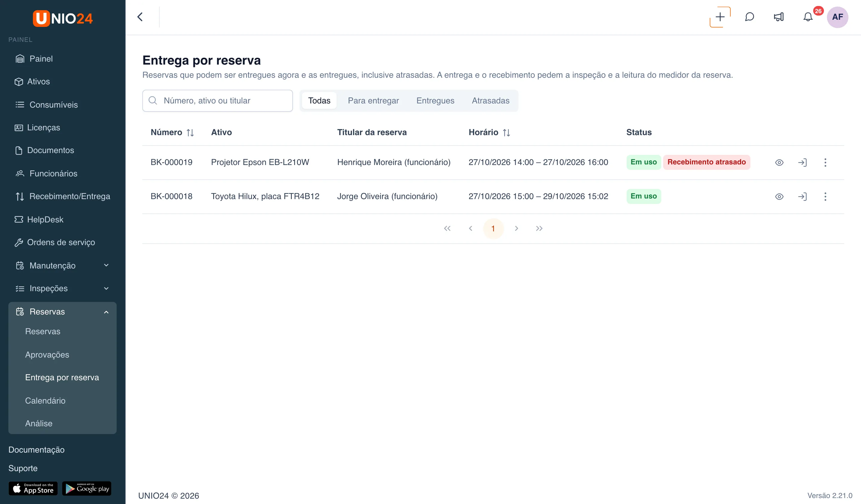Select page 1 in pagination

tap(493, 228)
